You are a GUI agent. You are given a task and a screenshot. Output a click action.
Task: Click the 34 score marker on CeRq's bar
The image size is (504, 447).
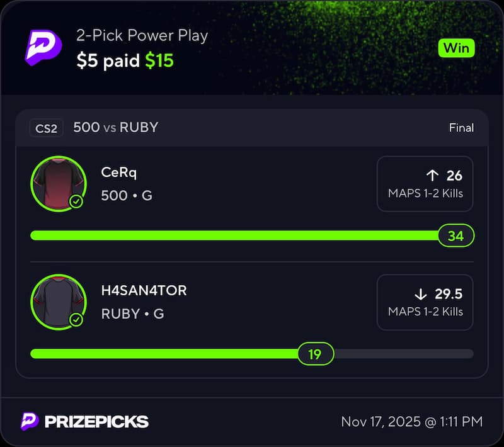(x=455, y=236)
